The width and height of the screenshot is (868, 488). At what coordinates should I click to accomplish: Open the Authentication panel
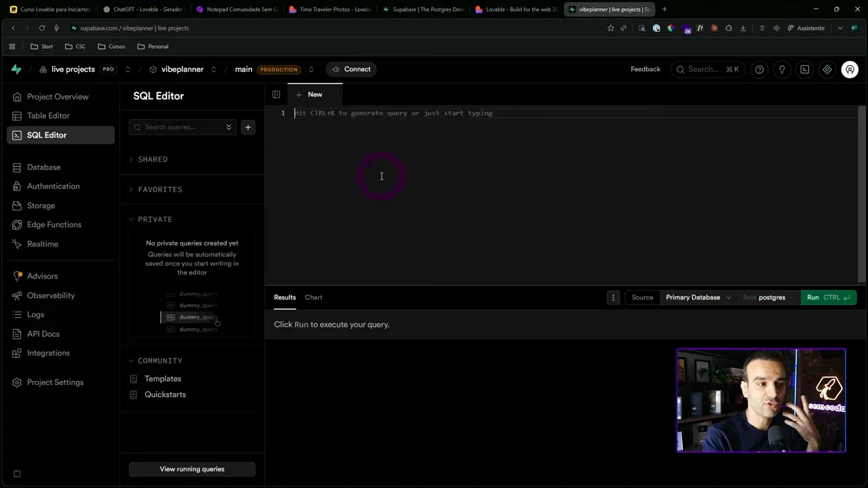click(53, 186)
